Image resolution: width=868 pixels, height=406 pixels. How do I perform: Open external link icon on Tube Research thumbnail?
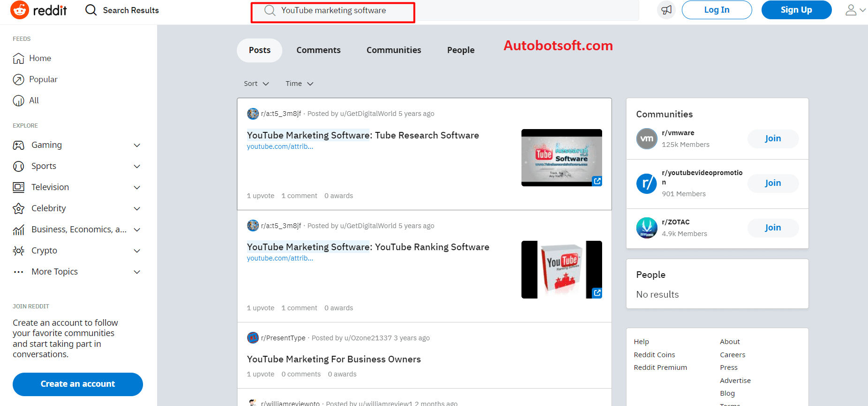point(597,181)
